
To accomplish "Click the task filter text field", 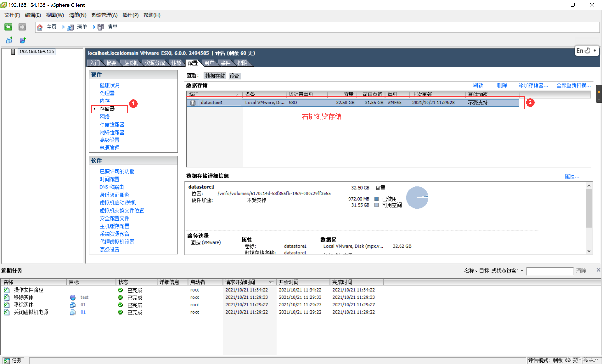I will click(x=550, y=271).
